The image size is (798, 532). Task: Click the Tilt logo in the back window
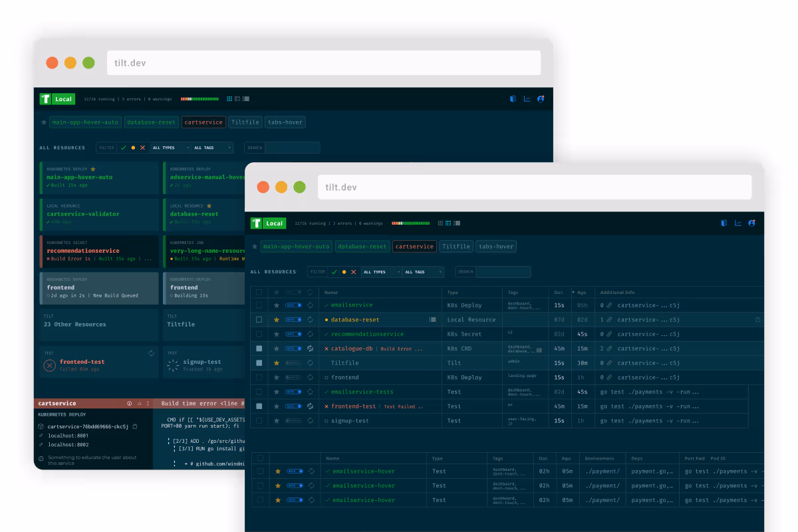pyautogui.click(x=45, y=98)
